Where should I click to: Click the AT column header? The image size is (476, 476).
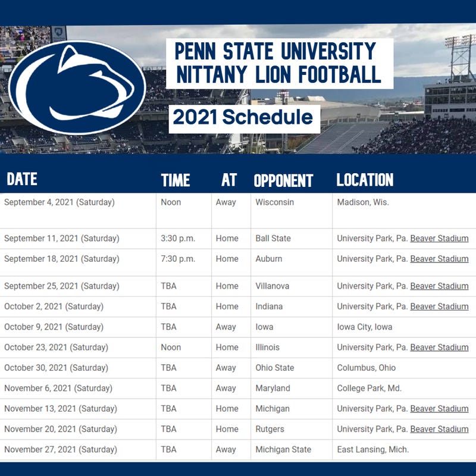229,180
